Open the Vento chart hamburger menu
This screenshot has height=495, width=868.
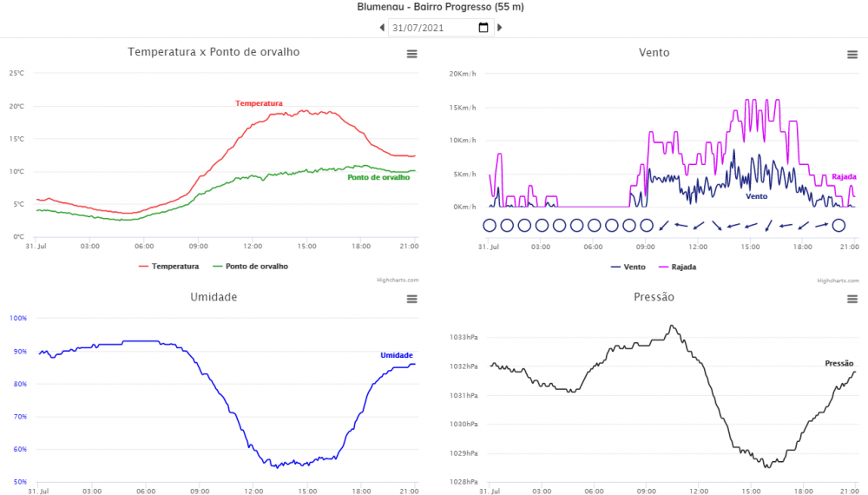click(852, 54)
